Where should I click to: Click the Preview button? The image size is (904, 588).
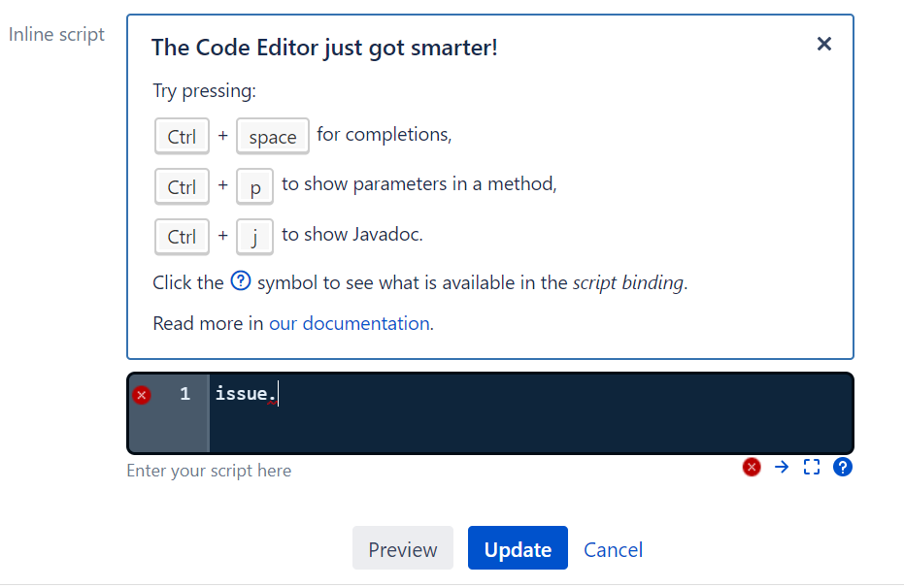tap(402, 548)
